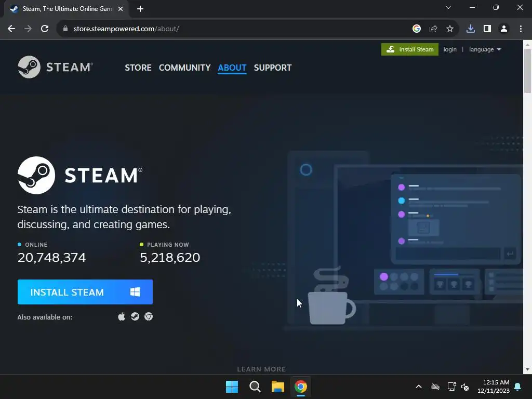Open the network tray icon
532x399 pixels.
tap(451, 387)
